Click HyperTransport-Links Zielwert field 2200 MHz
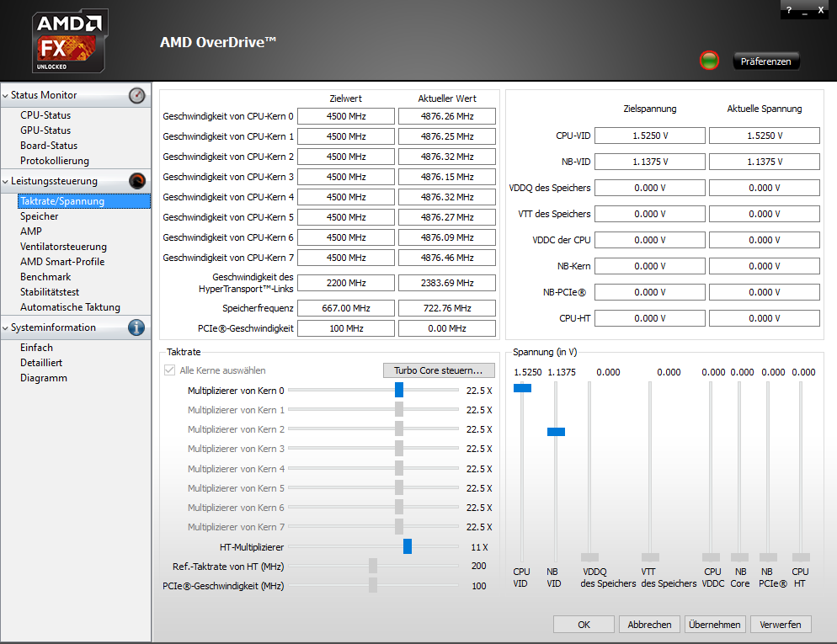This screenshot has height=644, width=837. pyautogui.click(x=346, y=283)
